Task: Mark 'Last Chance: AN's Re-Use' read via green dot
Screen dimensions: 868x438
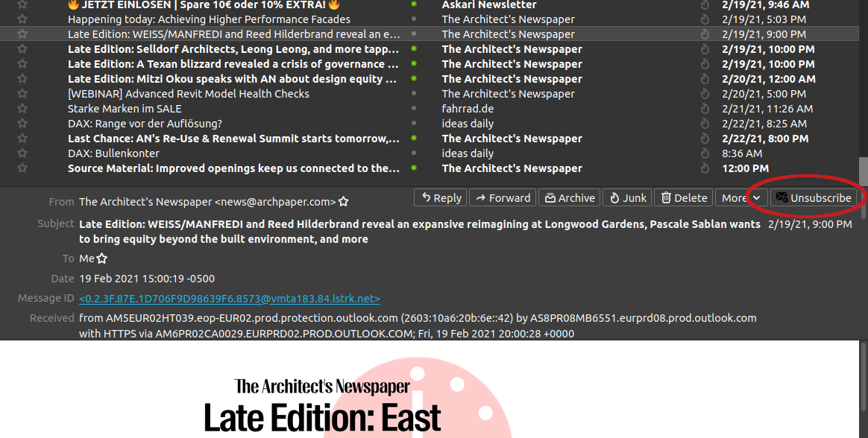Action: (x=414, y=138)
